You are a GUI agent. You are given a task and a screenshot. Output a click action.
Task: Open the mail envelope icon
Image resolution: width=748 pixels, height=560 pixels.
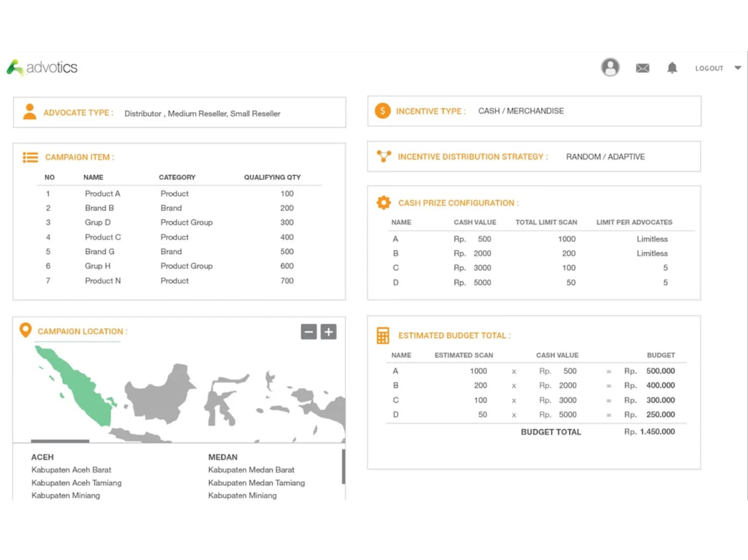coord(643,68)
